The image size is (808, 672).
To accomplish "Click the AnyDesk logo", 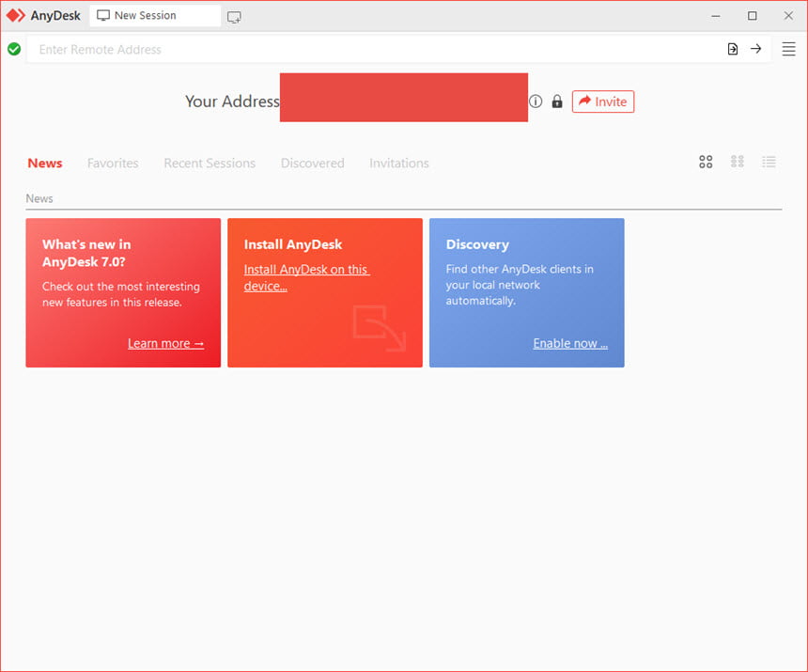I will tap(43, 15).
